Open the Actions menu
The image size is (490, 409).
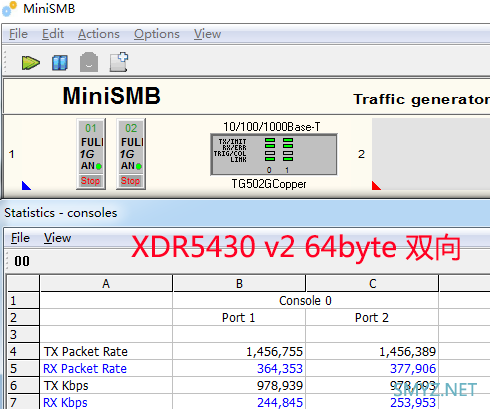pos(99,34)
